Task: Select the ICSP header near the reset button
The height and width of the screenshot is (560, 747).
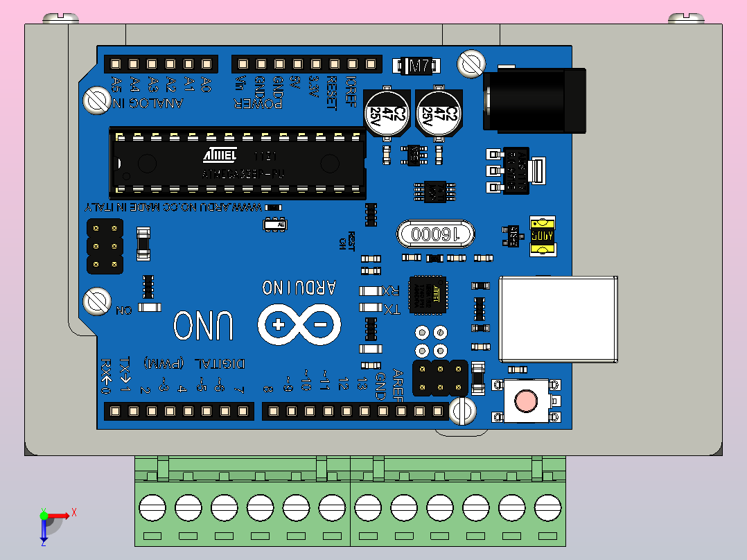Action: (440, 378)
